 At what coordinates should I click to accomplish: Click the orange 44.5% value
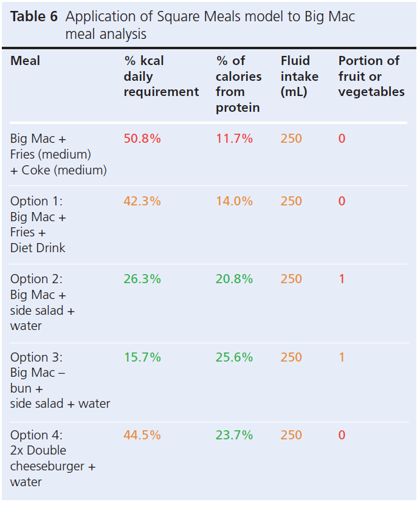142,435
